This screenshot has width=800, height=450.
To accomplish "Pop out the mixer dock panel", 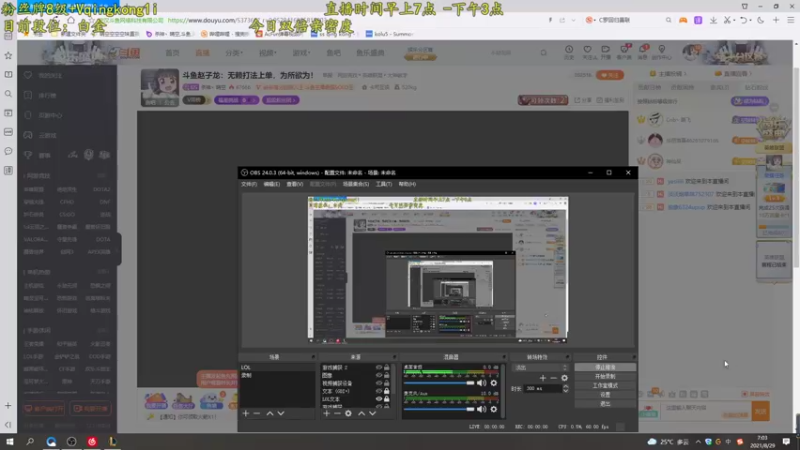I will [x=504, y=357].
